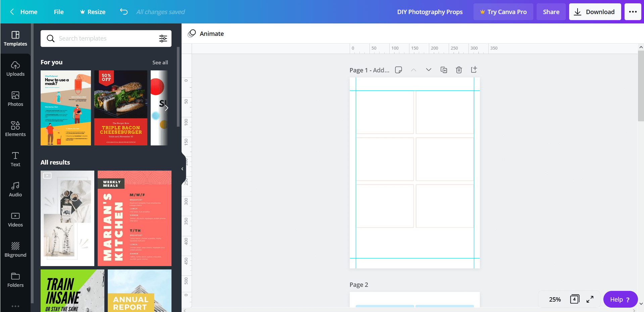Open See all recommended templates

(160, 62)
